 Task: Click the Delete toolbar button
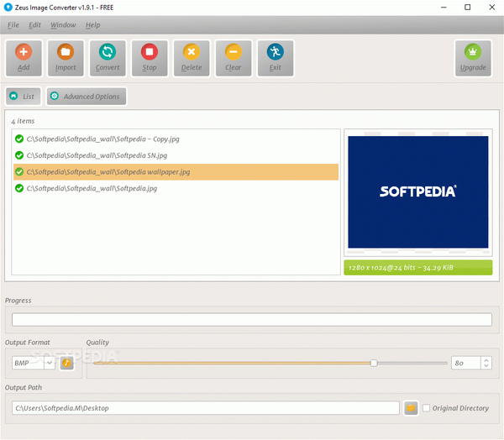click(x=192, y=58)
